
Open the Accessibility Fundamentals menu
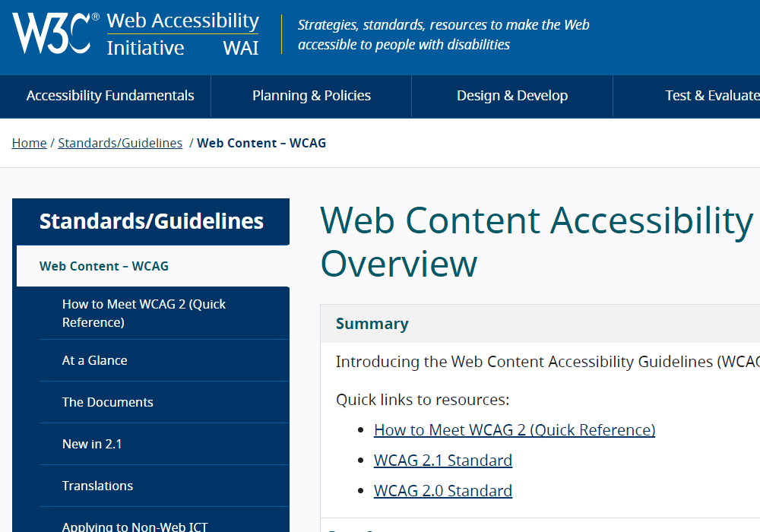click(x=109, y=96)
